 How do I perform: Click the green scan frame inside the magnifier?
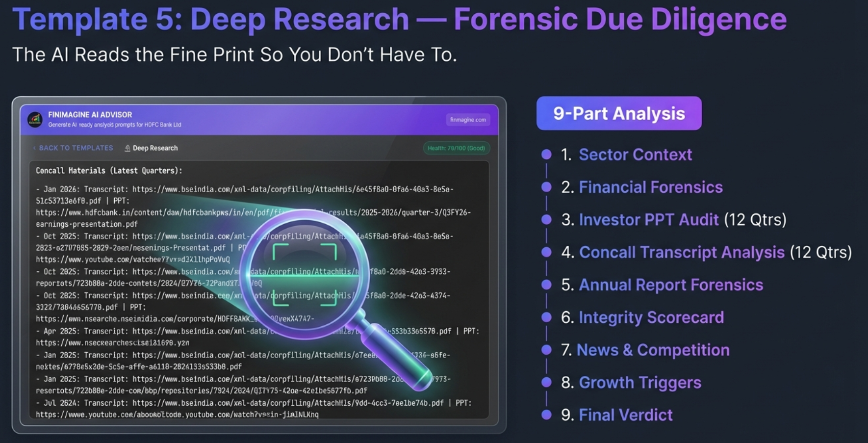[304, 276]
